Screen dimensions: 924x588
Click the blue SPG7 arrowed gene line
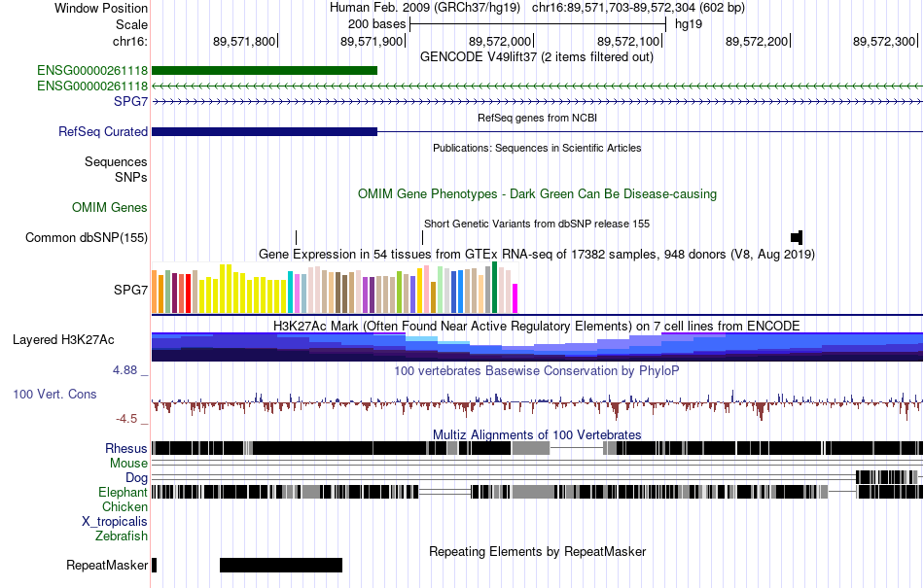tap(537, 102)
